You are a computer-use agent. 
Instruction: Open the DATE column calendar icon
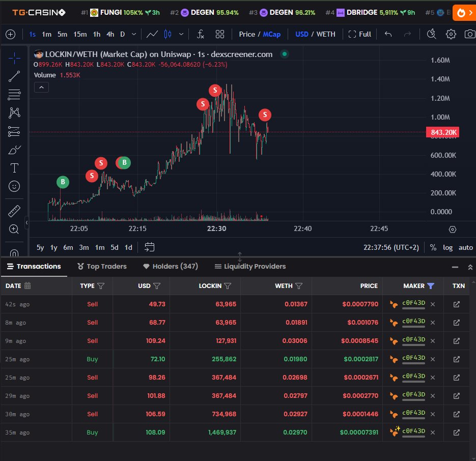27,285
